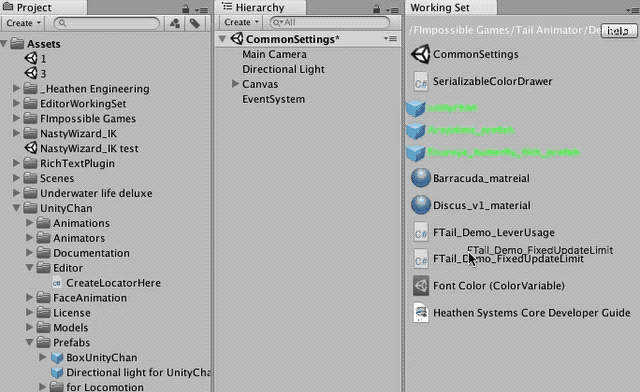Expand the RichTextPlugin folder
640x392 pixels.
pos(16,163)
